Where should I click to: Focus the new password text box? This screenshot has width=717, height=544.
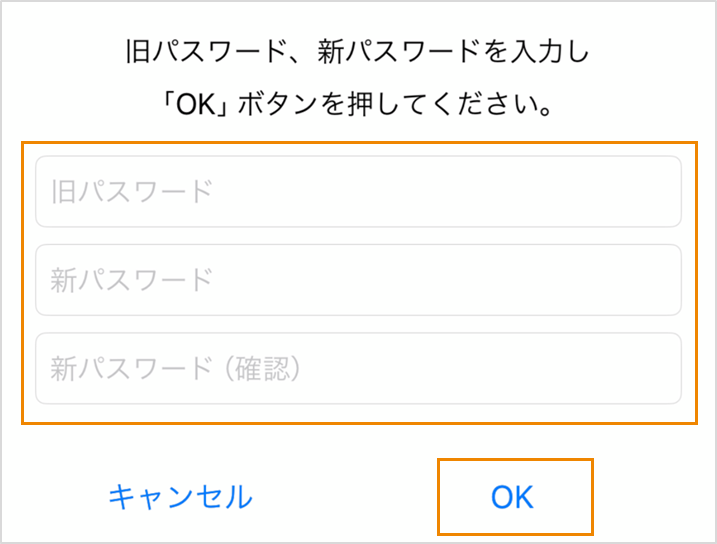(358, 280)
